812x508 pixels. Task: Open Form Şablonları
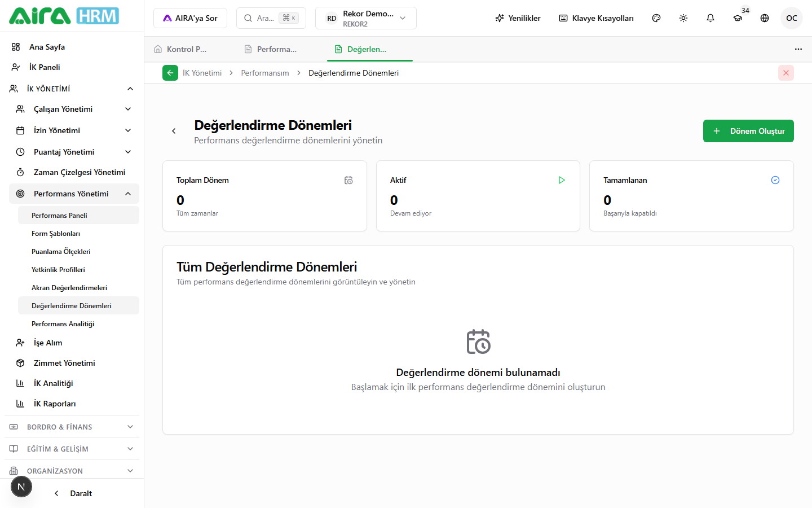[x=78, y=233]
